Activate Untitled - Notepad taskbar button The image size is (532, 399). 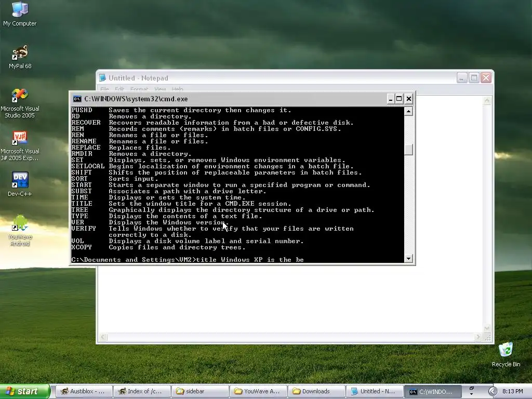pyautogui.click(x=375, y=391)
